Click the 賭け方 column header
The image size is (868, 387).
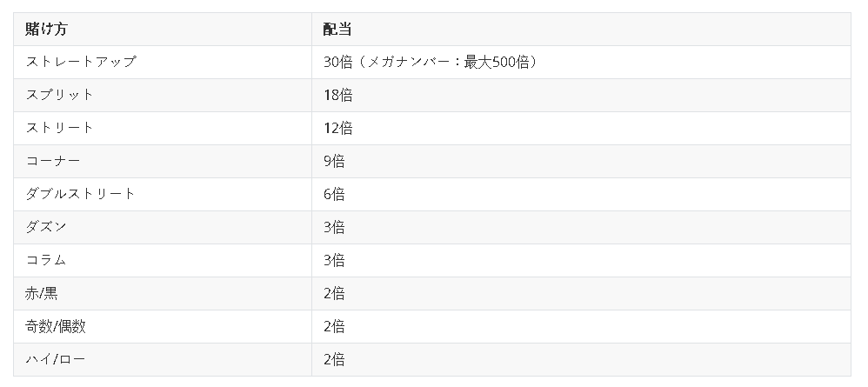[x=47, y=29]
